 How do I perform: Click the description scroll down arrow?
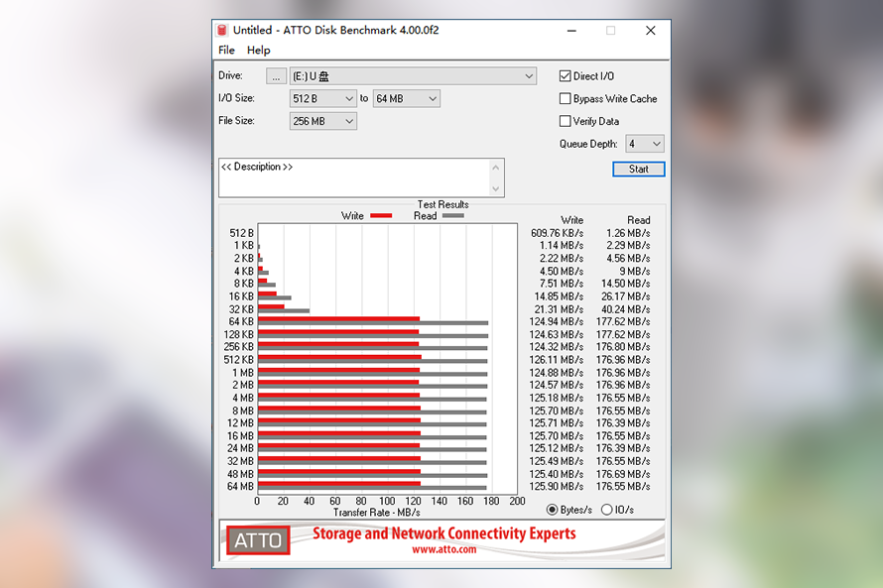tap(497, 188)
